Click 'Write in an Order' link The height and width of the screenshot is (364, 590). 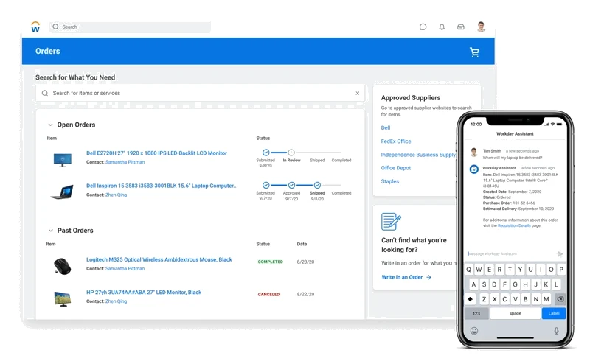point(402,277)
